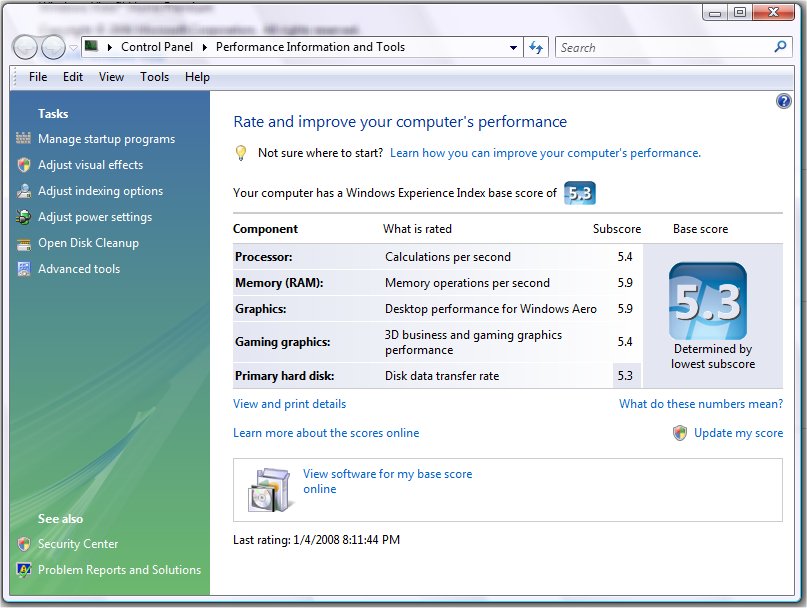Click the Problem Reports and Solutions icon
This screenshot has height=608, width=807.
[x=24, y=570]
